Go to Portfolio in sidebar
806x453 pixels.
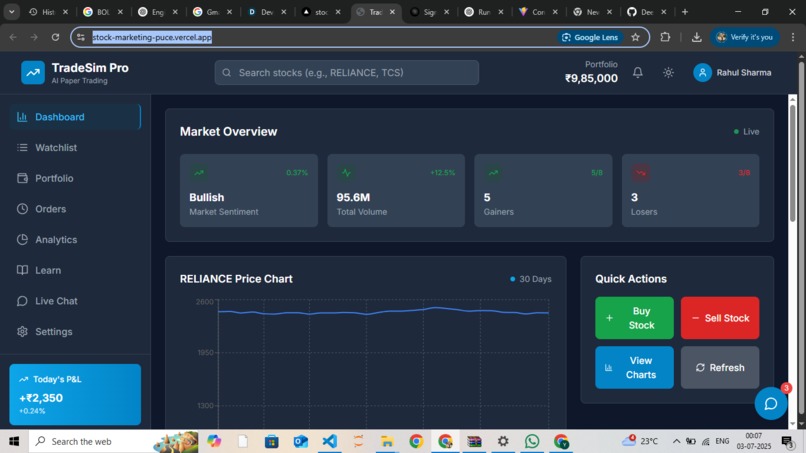(75, 178)
